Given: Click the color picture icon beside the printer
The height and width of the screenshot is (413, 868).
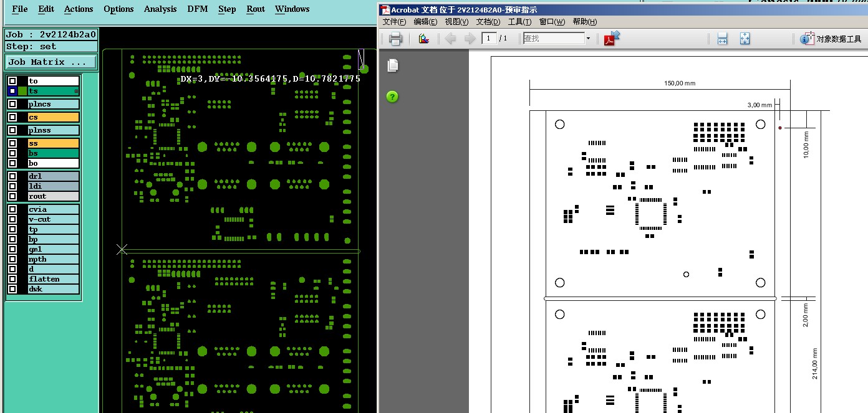Looking at the screenshot, I should 424,39.
